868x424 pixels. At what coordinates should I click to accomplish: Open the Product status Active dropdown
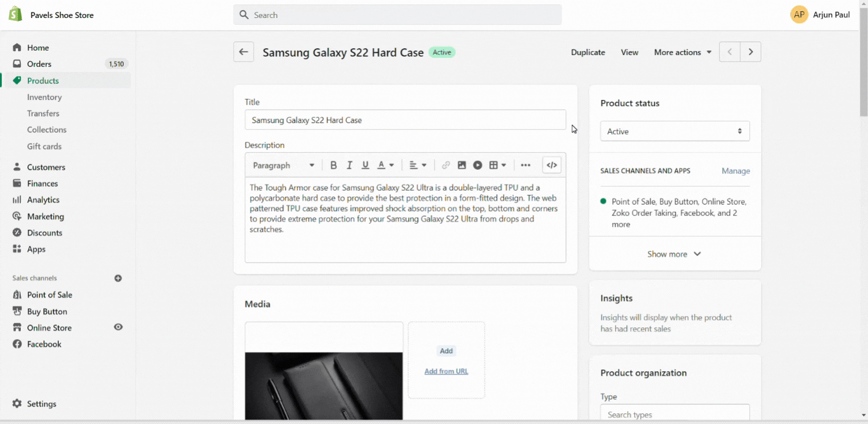coord(675,131)
